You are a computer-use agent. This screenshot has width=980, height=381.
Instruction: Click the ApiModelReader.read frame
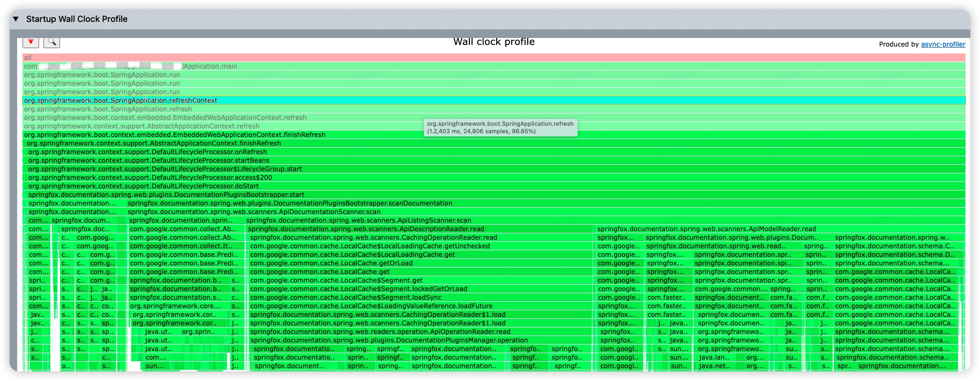[x=781, y=229]
